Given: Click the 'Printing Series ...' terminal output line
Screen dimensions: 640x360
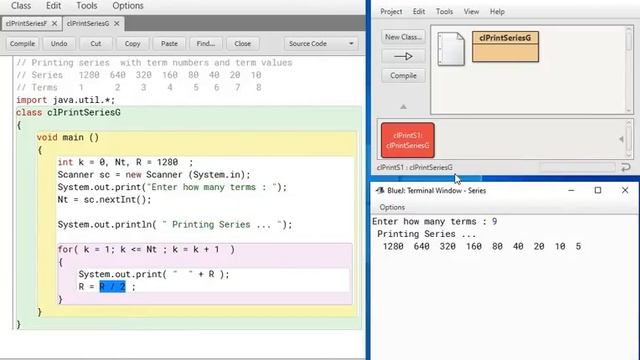Looking at the screenshot, I should click(x=426, y=234).
